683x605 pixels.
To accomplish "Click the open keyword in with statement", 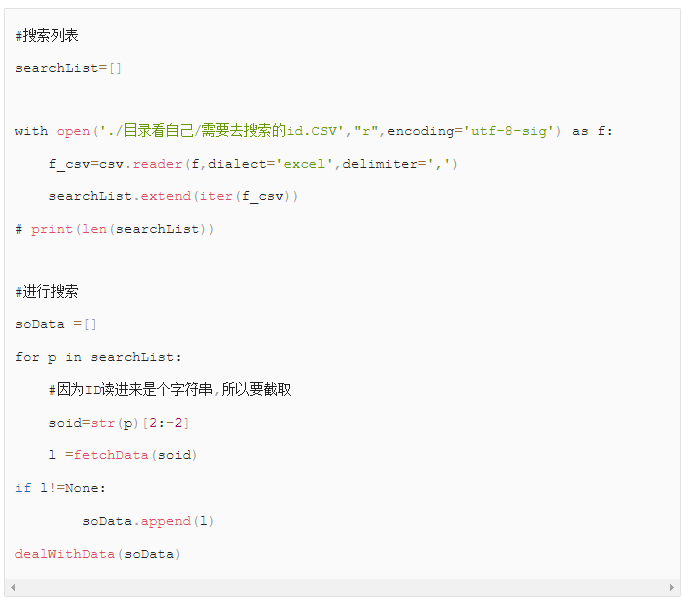I will click(x=73, y=131).
